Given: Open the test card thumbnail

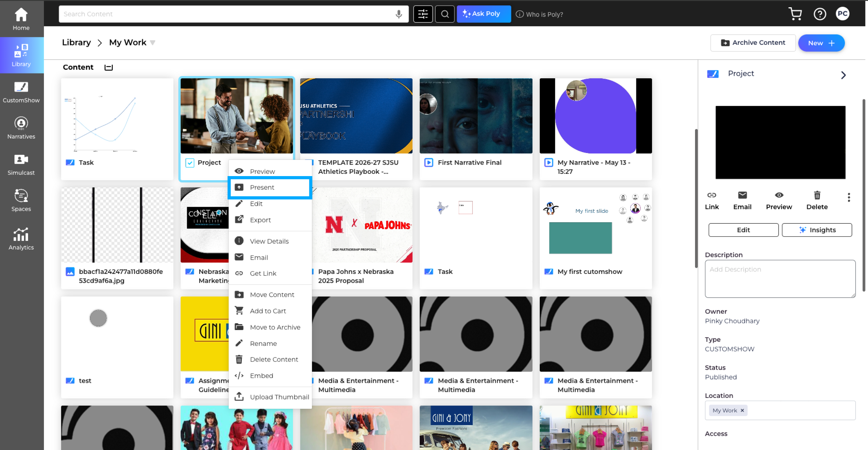Looking at the screenshot, I should pyautogui.click(x=117, y=334).
